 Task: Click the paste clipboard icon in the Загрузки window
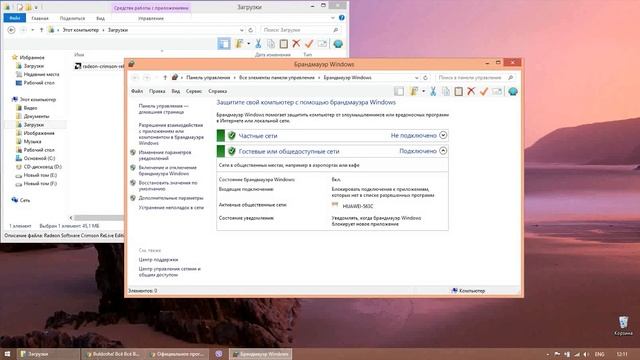[x=283, y=44]
